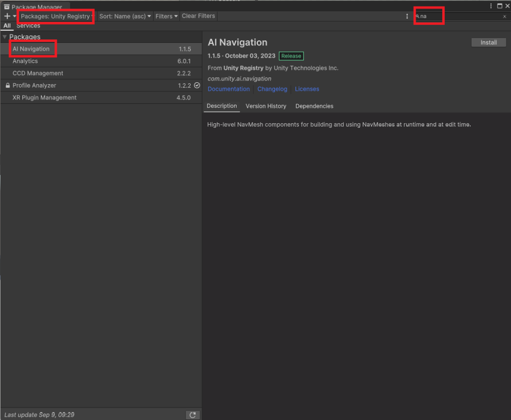The image size is (511, 420).
Task: Click version 6.0.1 in the Analytics row
Action: pos(184,61)
